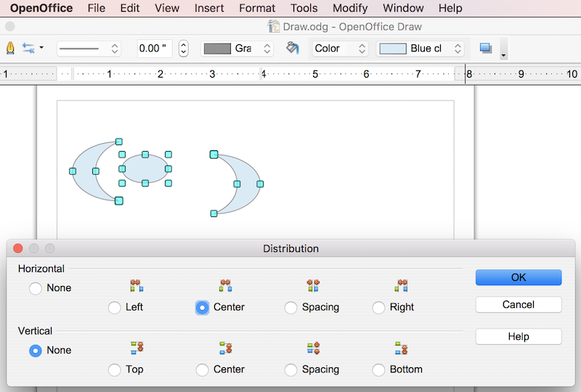Screen dimensions: 581x392
Task: Click the vertical Bottom distribution icon
Action: [x=402, y=348]
